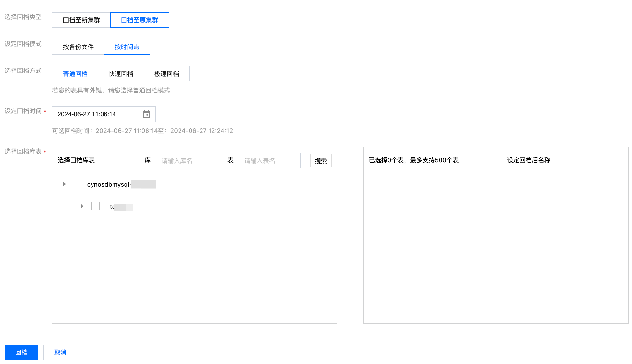Open the calendar date picker icon
632x364 pixels.
click(146, 114)
